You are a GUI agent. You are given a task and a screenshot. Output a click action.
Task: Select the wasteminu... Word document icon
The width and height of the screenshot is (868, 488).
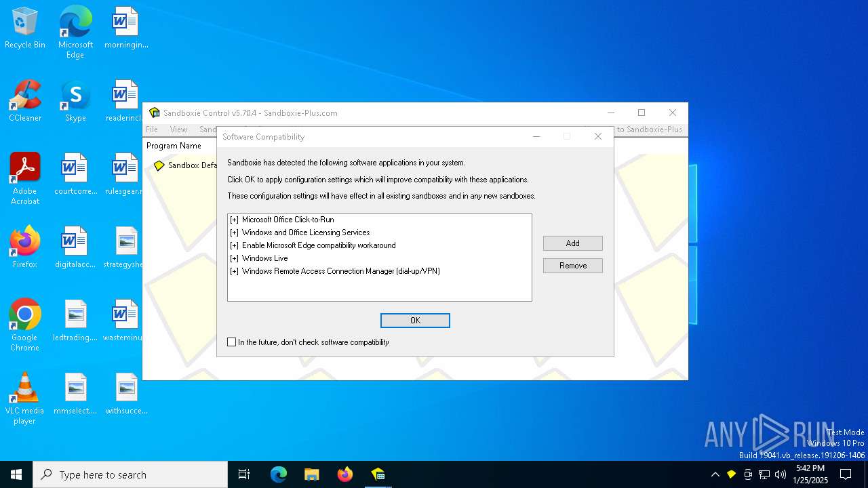[x=125, y=321]
